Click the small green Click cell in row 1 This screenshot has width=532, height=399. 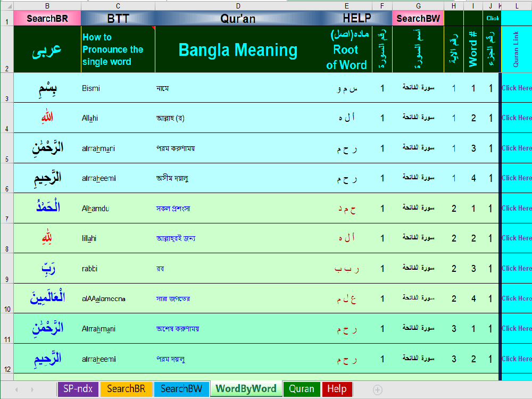(x=492, y=18)
